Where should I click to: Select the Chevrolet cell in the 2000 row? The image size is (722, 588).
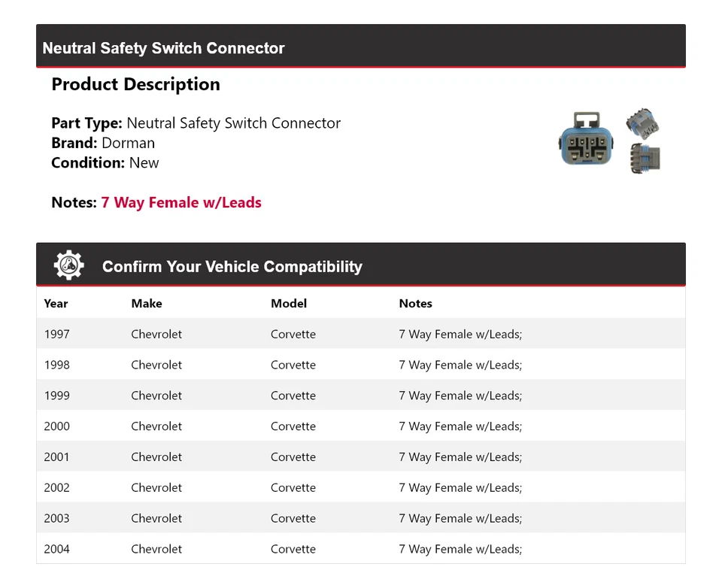(156, 426)
